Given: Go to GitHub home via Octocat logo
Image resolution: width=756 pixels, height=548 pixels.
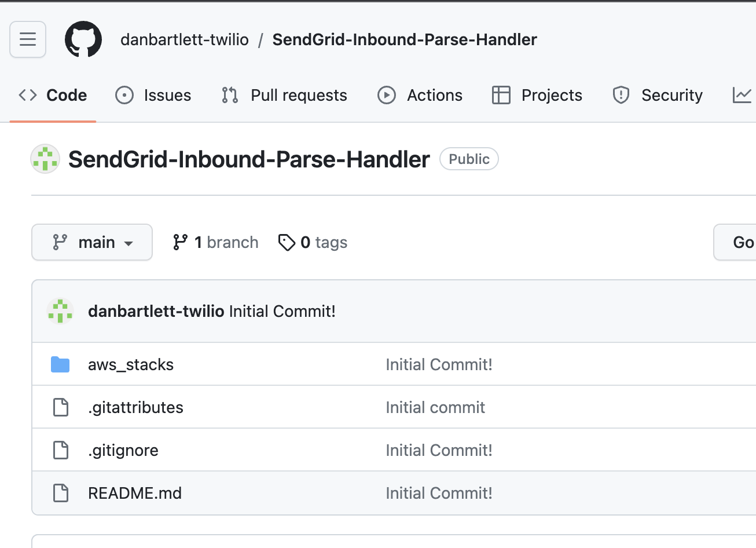Looking at the screenshot, I should 83,39.
